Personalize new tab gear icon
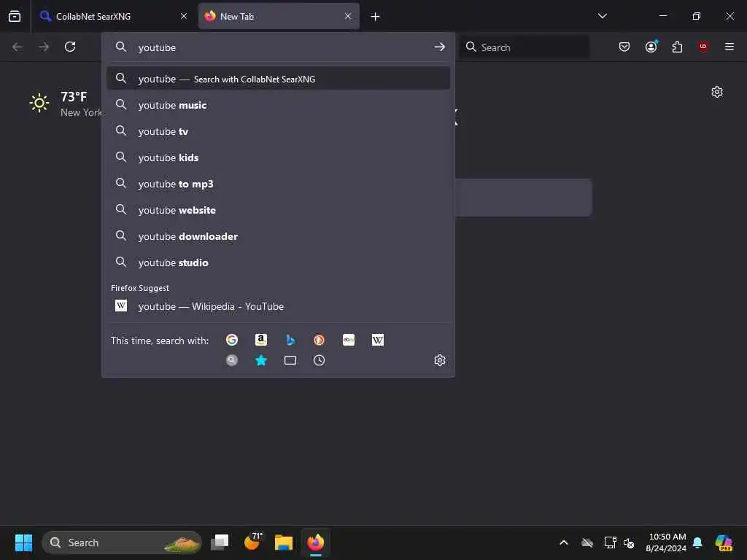 coord(717,92)
